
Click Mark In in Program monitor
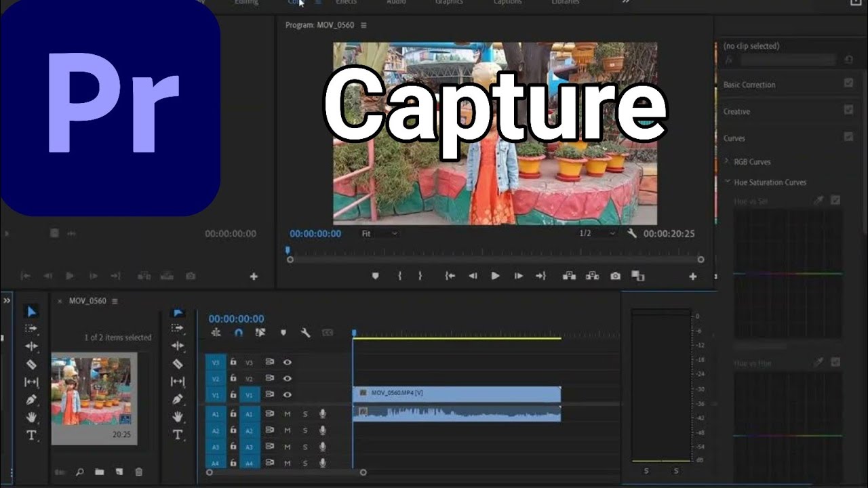tap(399, 276)
